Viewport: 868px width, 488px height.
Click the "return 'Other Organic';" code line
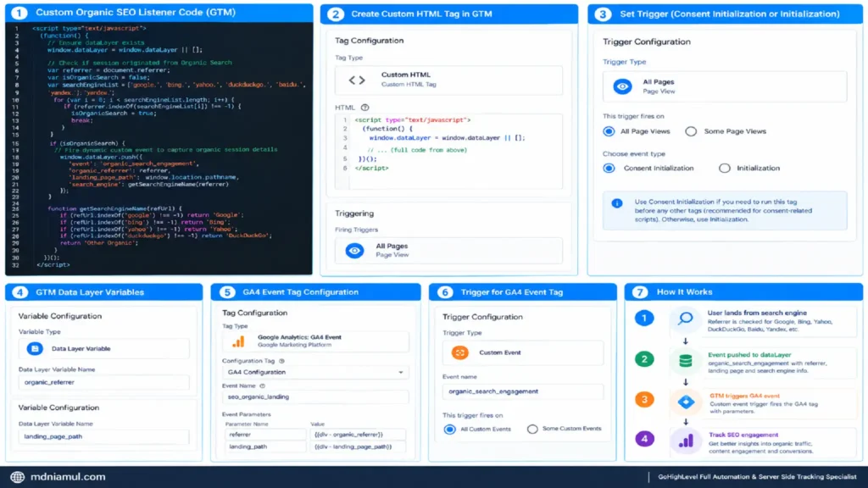point(99,243)
